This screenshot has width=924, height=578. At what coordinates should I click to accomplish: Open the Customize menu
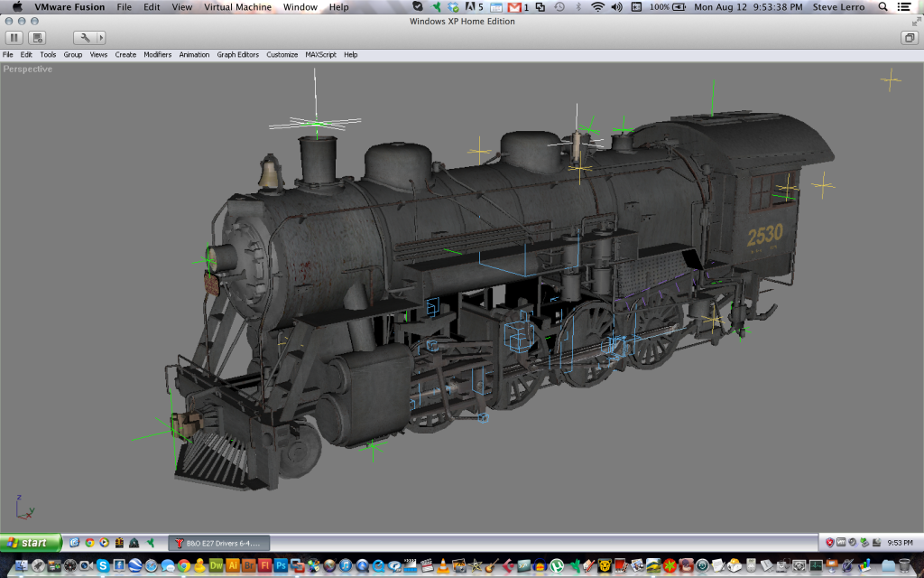pos(282,55)
